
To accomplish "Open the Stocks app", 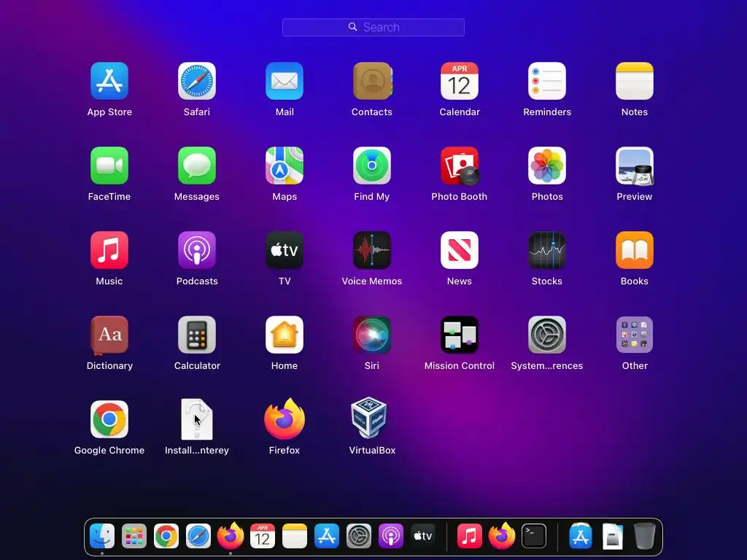I will [547, 251].
